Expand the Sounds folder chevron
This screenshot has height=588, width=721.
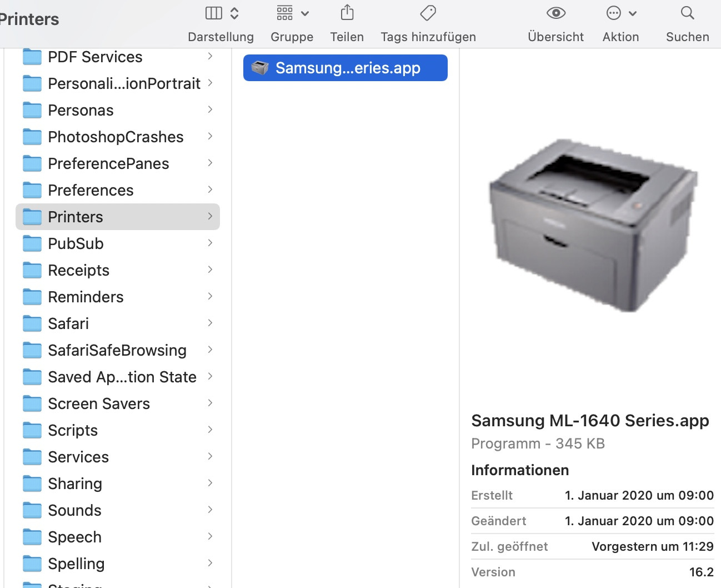pos(210,510)
